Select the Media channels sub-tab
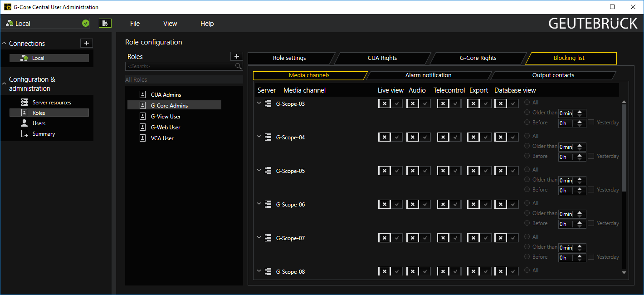 click(x=309, y=75)
